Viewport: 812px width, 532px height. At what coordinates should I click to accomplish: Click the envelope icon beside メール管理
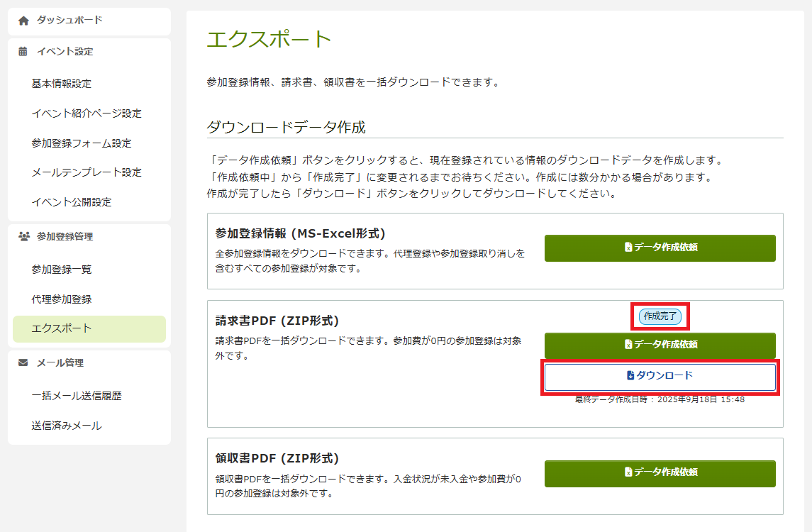23,362
